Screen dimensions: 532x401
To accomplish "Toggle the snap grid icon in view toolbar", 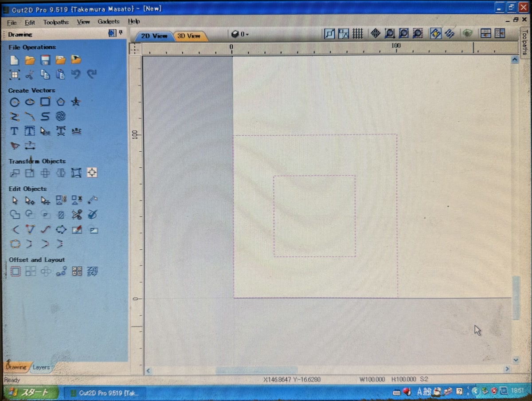I will (358, 34).
